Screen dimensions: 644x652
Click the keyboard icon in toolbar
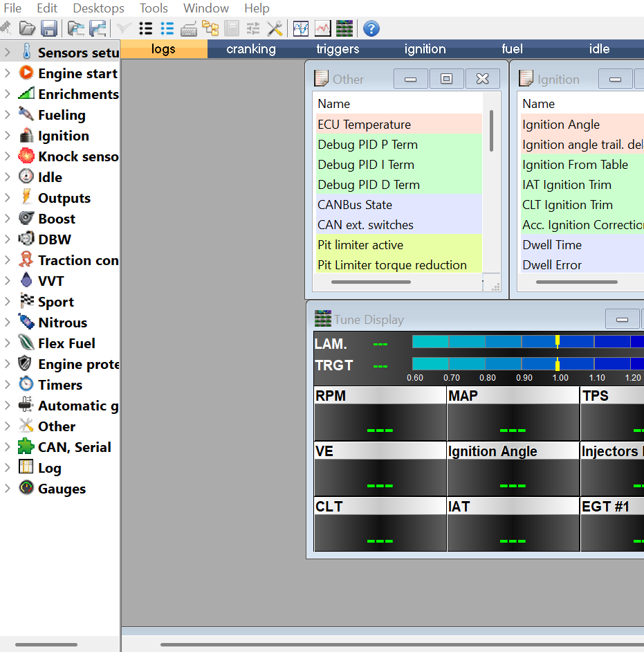click(x=189, y=30)
